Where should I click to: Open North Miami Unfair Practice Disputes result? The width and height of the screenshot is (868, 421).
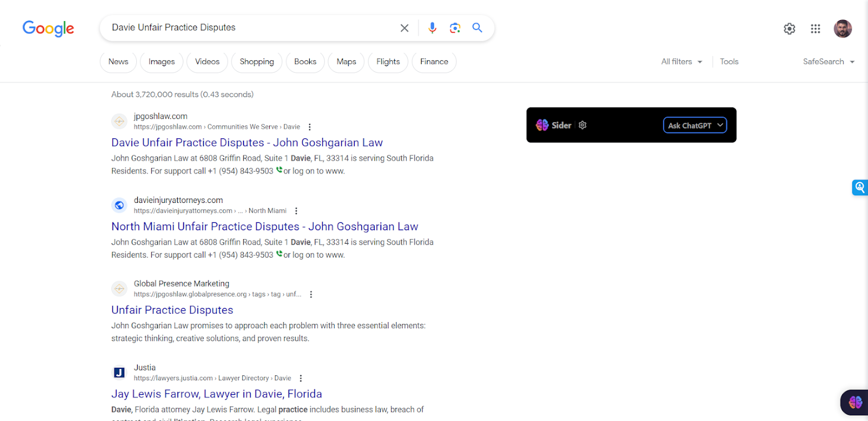[x=265, y=227]
